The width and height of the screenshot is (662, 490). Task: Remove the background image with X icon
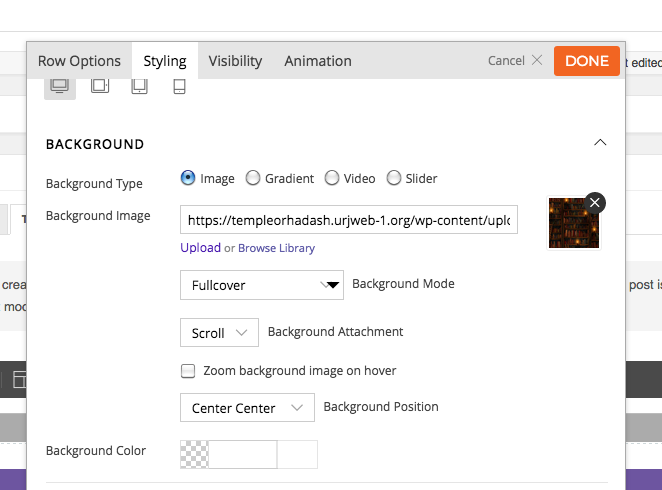pos(595,203)
